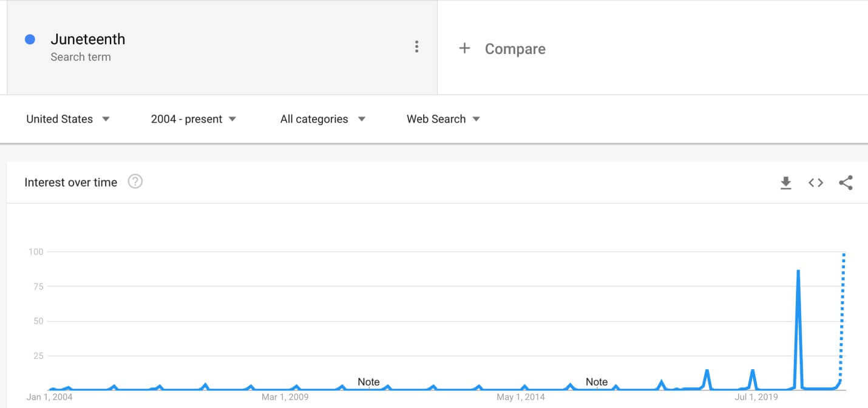Download the interest over time CSV
The height and width of the screenshot is (408, 868).
[785, 183]
